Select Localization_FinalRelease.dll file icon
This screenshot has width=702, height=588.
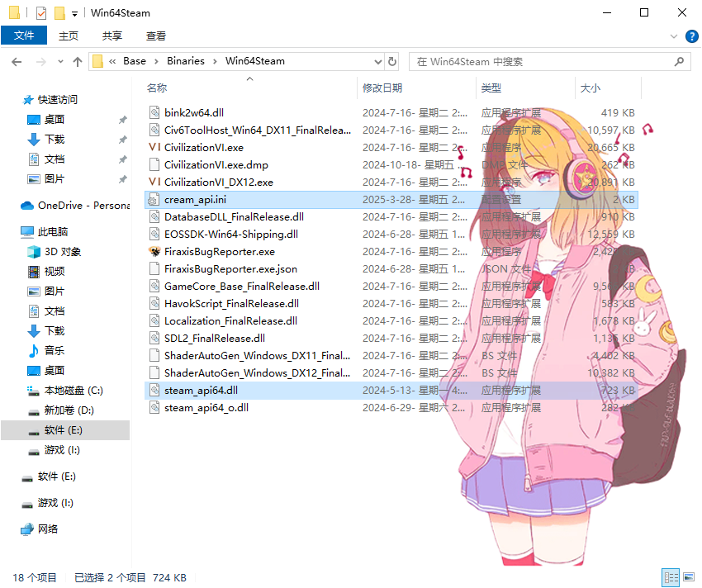point(154,320)
